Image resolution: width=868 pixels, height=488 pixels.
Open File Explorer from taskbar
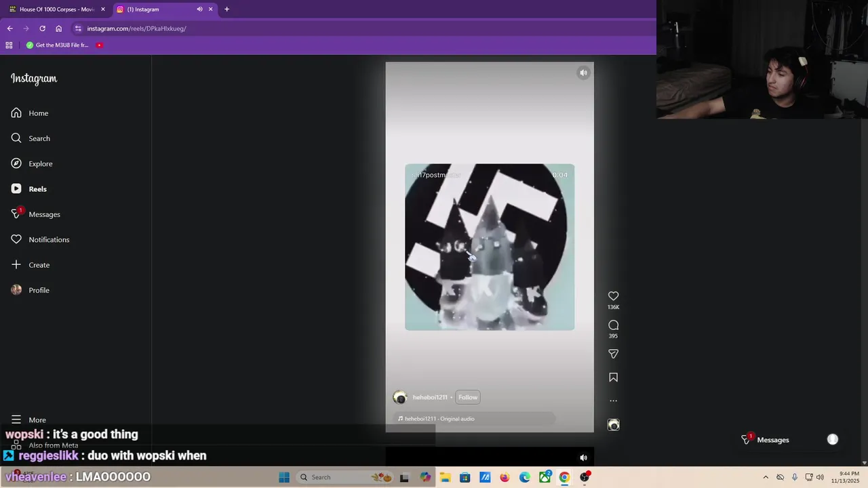click(x=445, y=477)
